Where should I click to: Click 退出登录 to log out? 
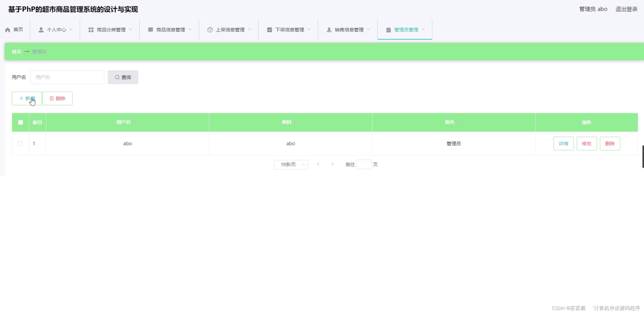626,9
